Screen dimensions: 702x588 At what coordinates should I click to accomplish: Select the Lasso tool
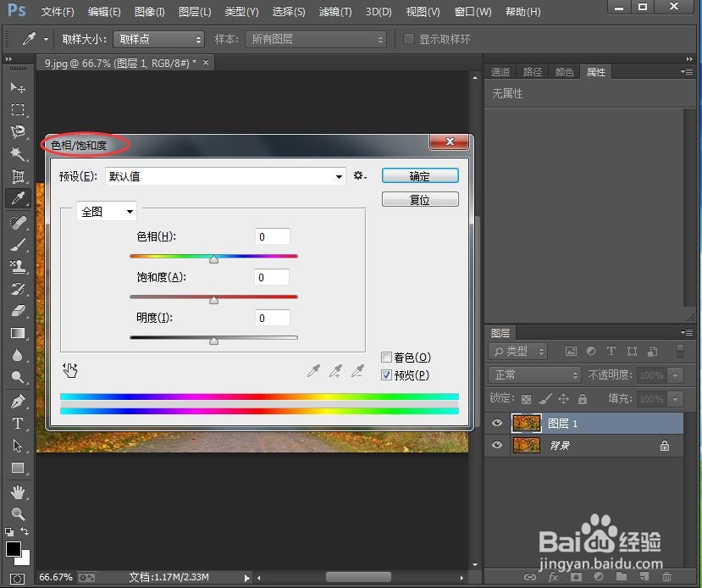(x=18, y=131)
